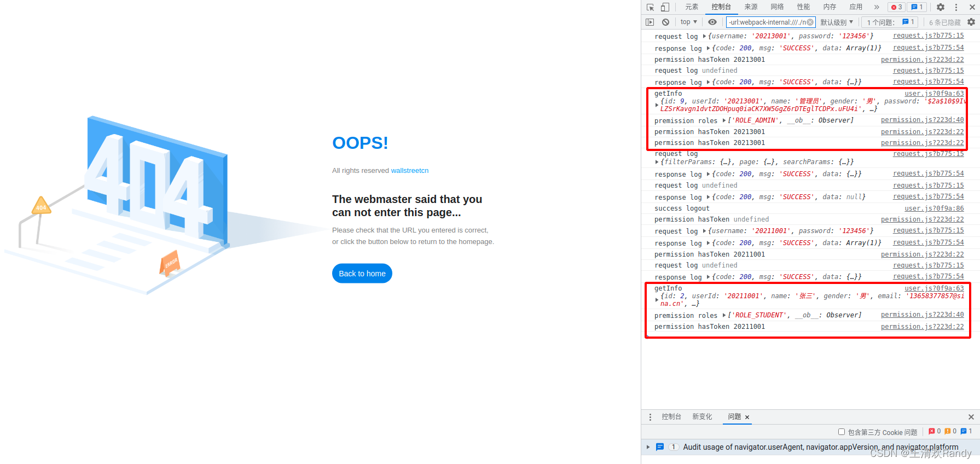Show more DevTools tabs with the chevron
The image size is (980, 464).
(877, 7)
